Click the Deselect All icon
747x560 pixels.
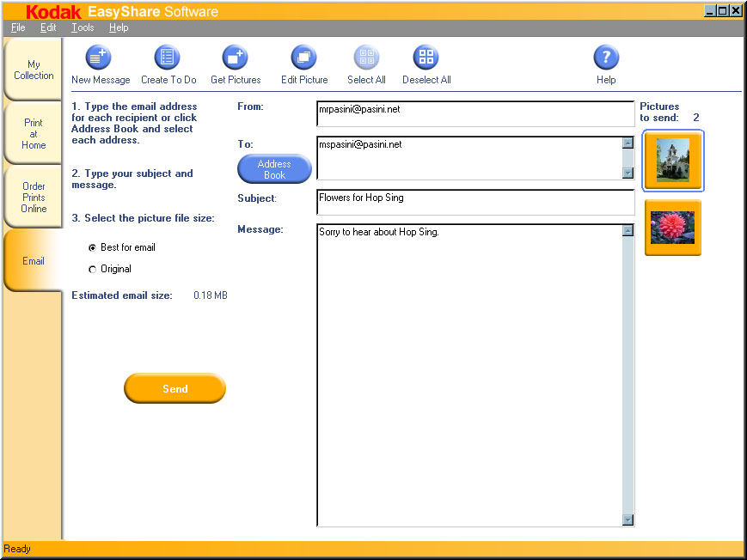click(x=426, y=58)
